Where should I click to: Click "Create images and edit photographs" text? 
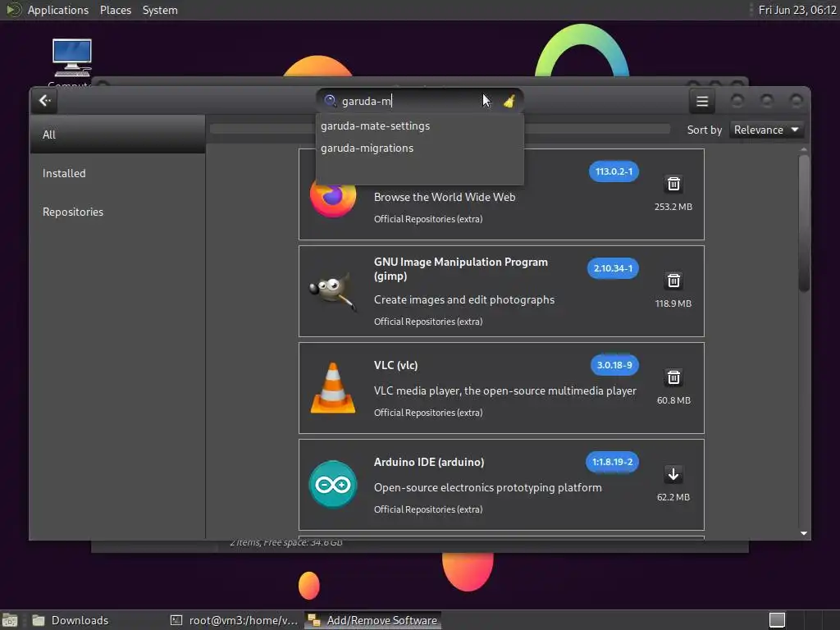coord(464,299)
